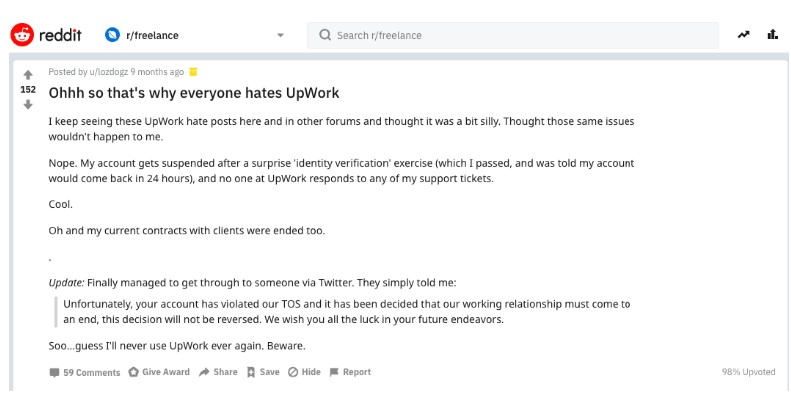Click the r/freelance community icon
This screenshot has width=791, height=402.
(x=112, y=35)
